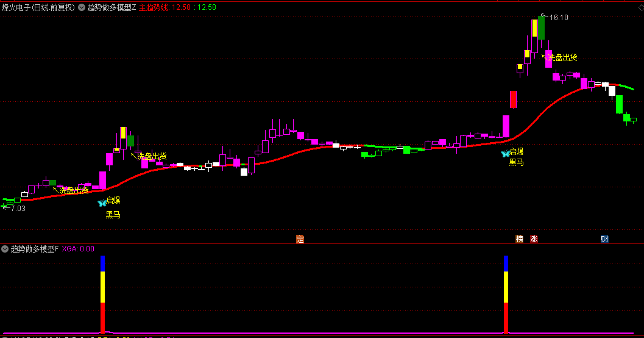Click the butterfly icon beside the leftmost 启爆 signal
The width and height of the screenshot is (644, 338).
(x=102, y=203)
